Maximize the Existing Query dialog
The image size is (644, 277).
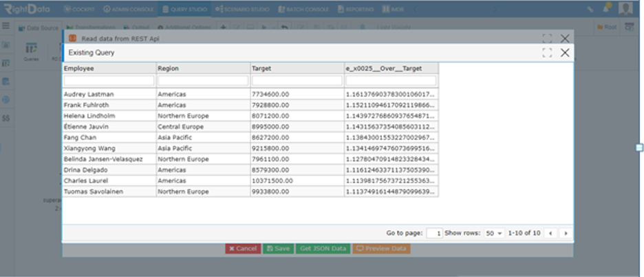(x=547, y=52)
